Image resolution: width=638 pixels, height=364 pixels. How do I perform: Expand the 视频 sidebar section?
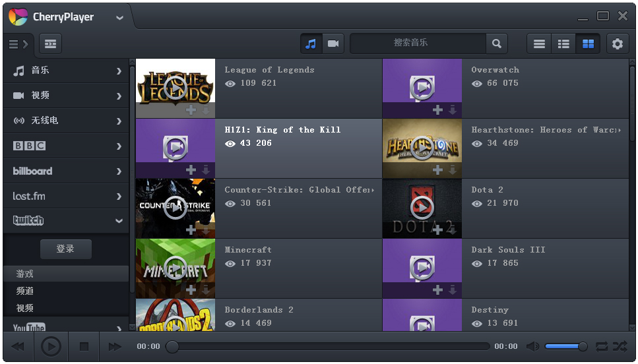click(x=67, y=96)
